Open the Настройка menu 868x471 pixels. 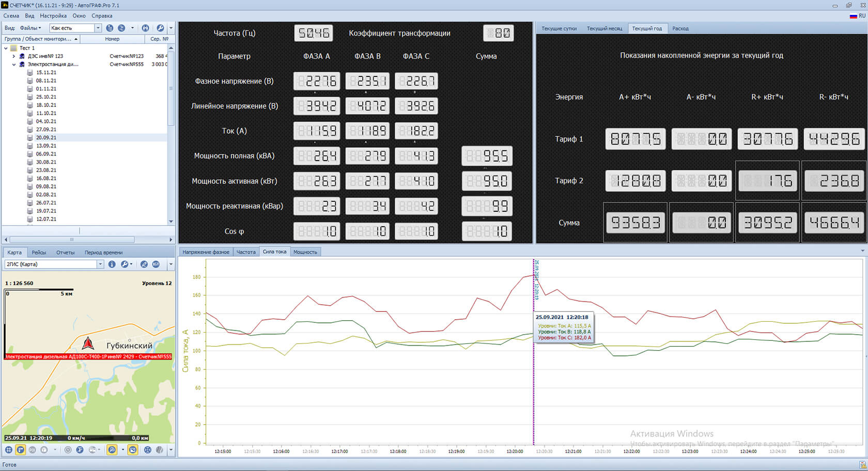(53, 15)
